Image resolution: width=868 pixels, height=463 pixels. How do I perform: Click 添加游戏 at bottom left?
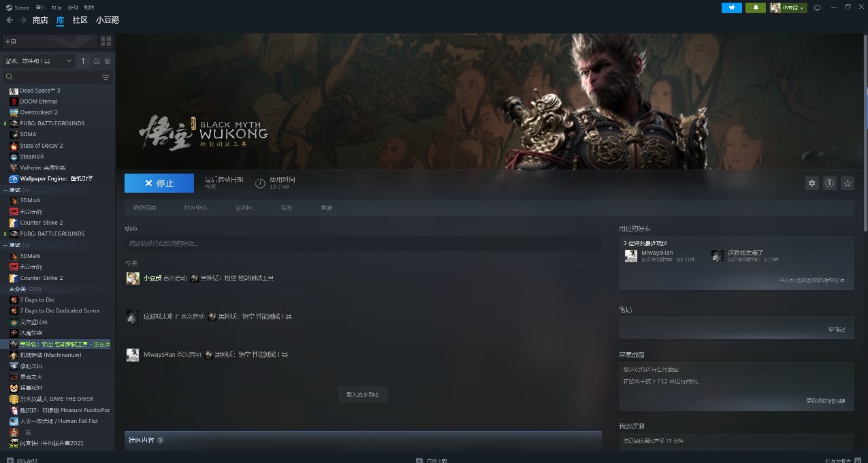click(22, 460)
